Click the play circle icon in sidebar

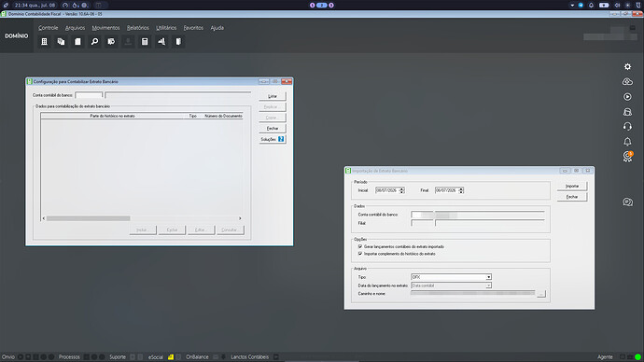[627, 97]
